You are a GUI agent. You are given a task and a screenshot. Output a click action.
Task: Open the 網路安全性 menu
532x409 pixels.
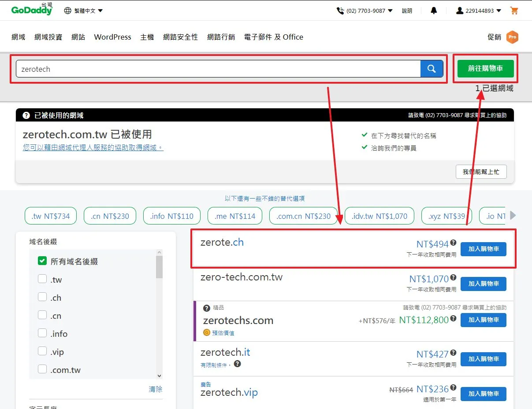181,37
